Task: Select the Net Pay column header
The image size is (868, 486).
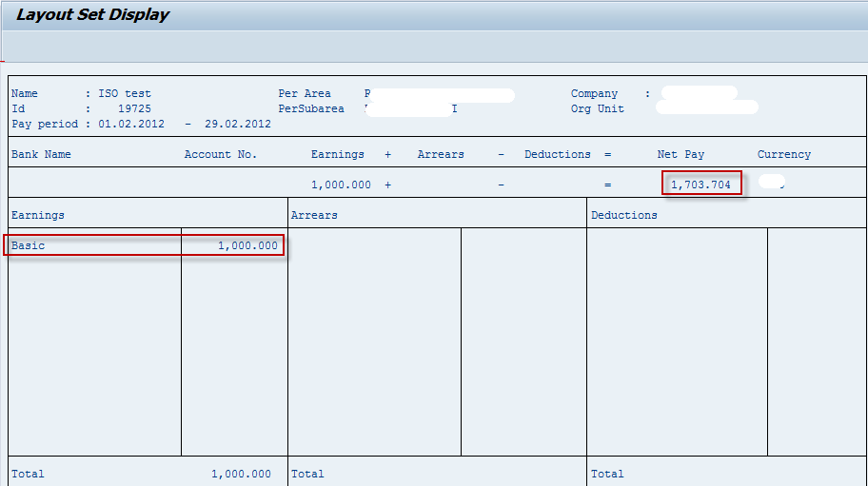Action: click(x=681, y=154)
